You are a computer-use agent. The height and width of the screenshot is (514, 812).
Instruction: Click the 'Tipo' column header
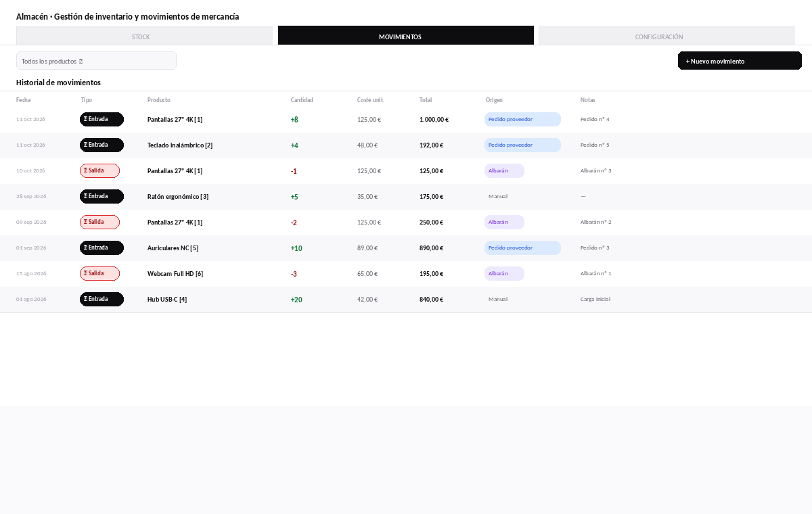click(87, 100)
